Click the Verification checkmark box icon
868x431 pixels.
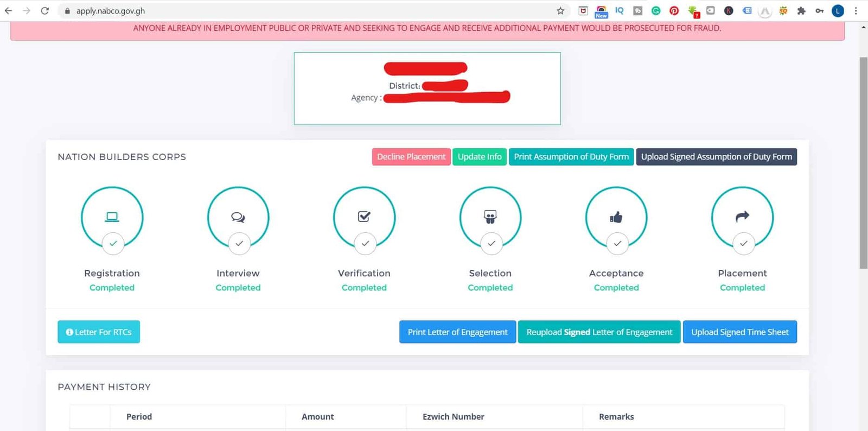point(364,217)
